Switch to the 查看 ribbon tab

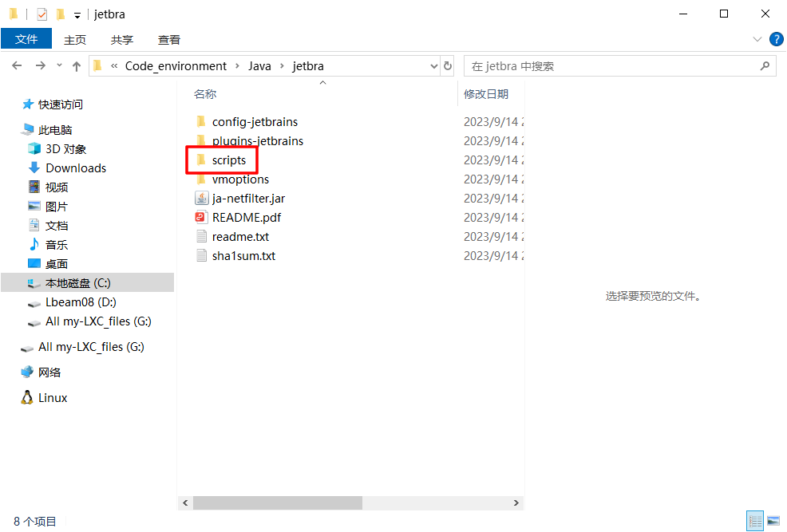169,39
